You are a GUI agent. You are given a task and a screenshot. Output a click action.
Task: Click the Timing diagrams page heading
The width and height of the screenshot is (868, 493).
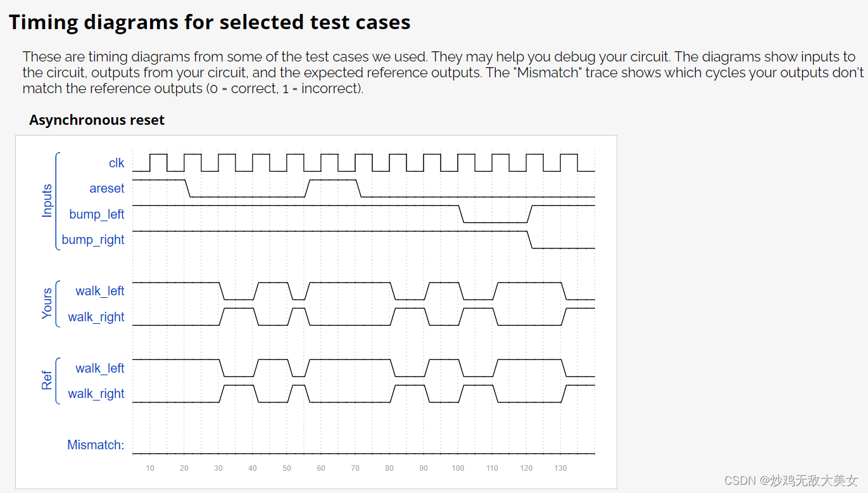click(x=210, y=22)
